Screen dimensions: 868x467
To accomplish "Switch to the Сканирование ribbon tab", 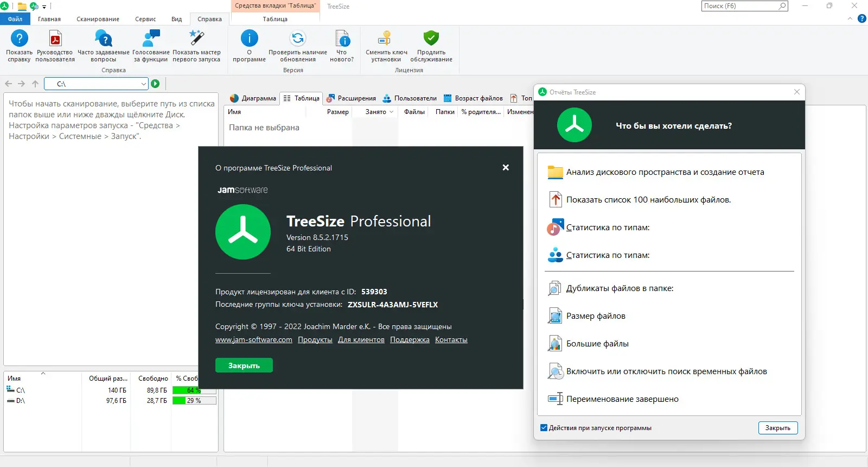I will pyautogui.click(x=98, y=19).
